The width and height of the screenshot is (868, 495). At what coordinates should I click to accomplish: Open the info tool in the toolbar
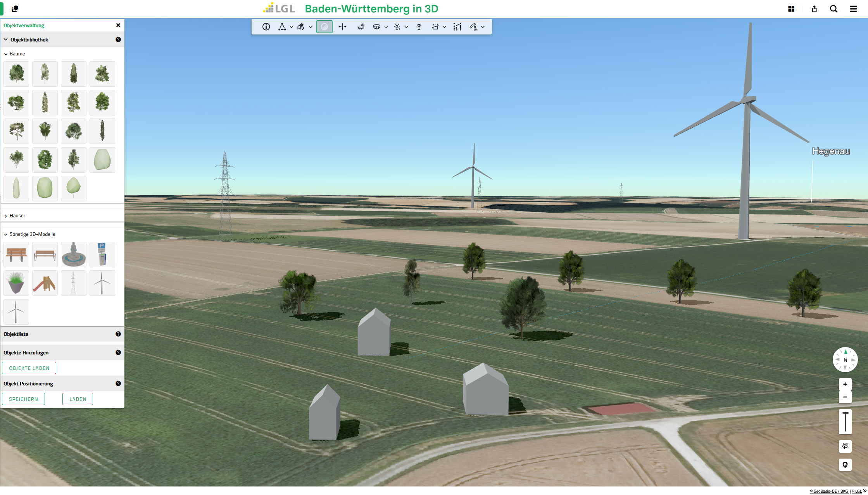click(x=266, y=26)
